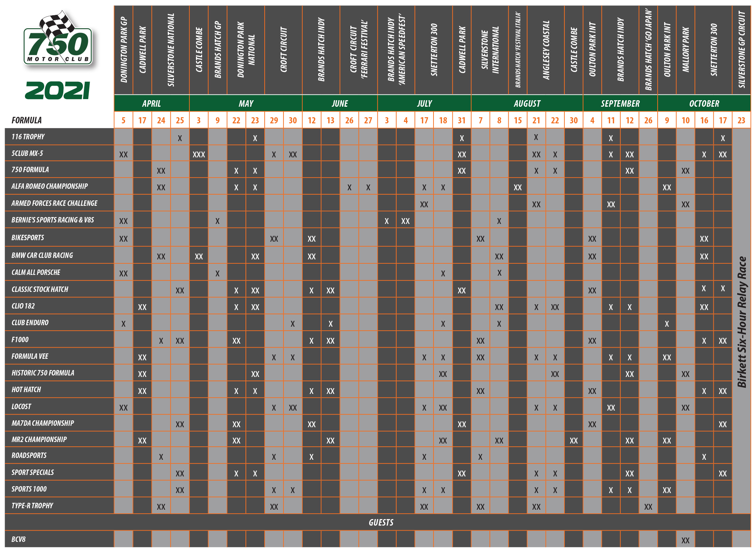
Task: Select the AUGUST month header
Action: click(x=527, y=103)
